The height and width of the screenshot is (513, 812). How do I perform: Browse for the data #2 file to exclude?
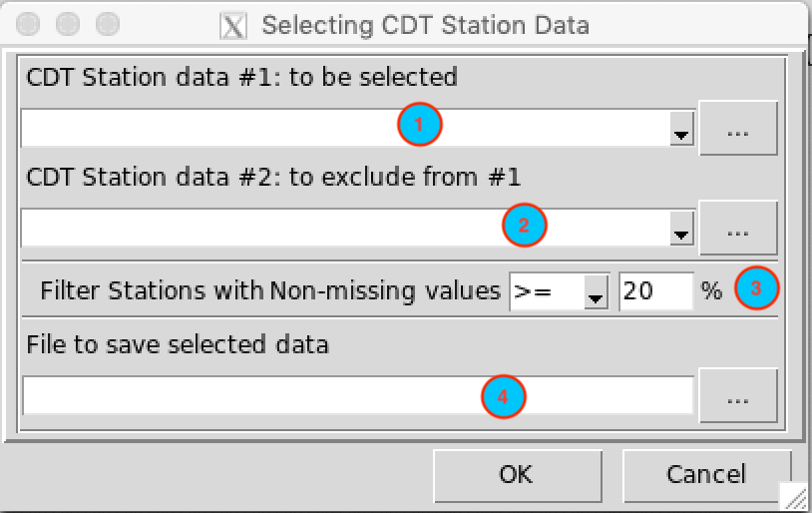point(738,228)
